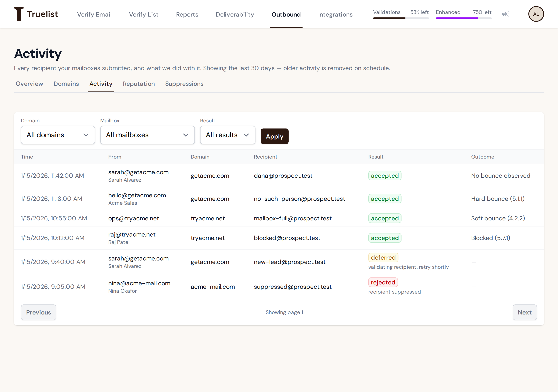
Task: Expand the All mailboxes dropdown
Action: [x=147, y=135]
